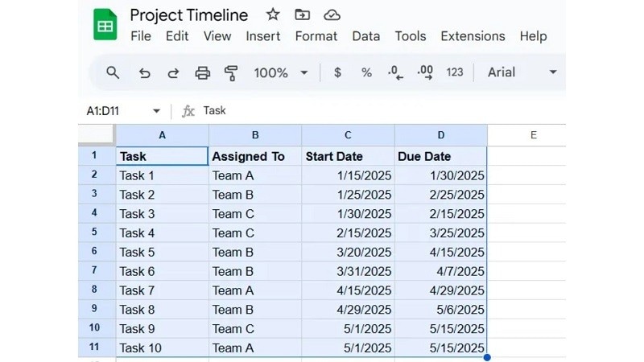The image size is (644, 362).
Task: Activate the paint format tool
Action: click(x=231, y=73)
